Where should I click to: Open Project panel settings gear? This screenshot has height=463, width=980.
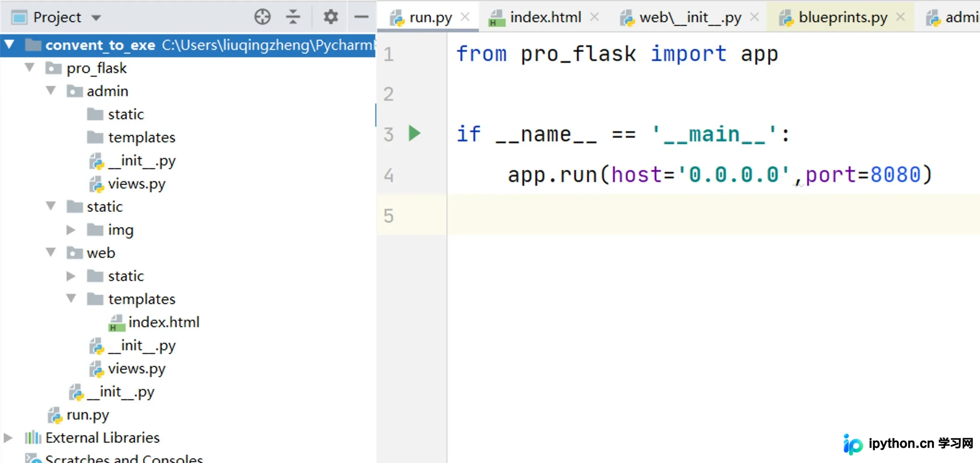pos(331,17)
